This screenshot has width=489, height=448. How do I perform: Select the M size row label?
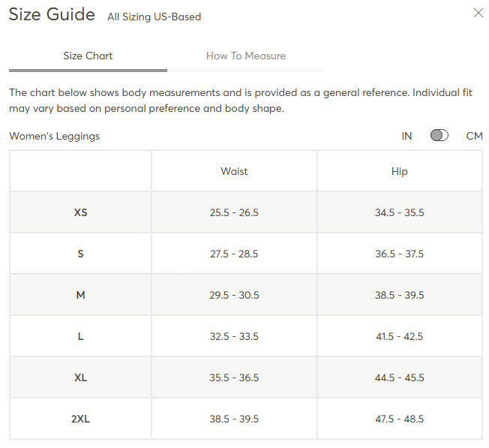tap(80, 295)
